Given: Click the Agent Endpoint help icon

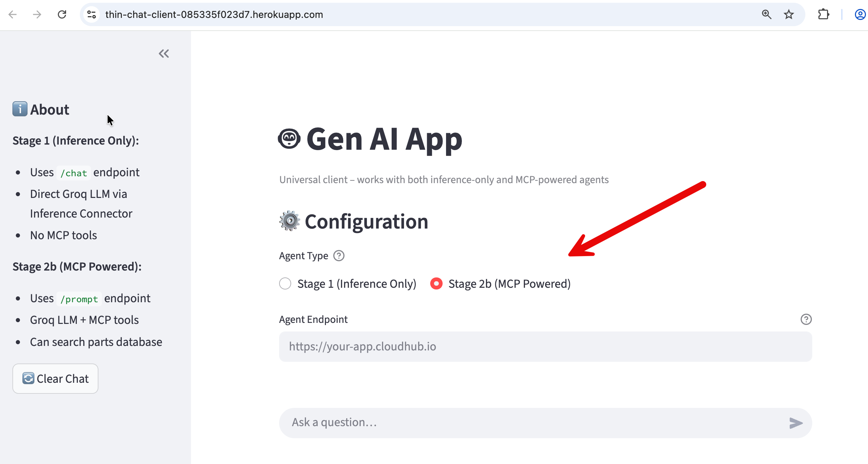Looking at the screenshot, I should point(806,319).
